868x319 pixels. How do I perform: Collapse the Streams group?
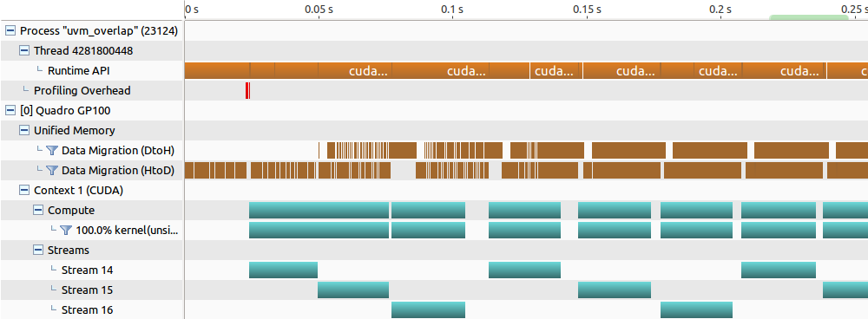(37, 250)
